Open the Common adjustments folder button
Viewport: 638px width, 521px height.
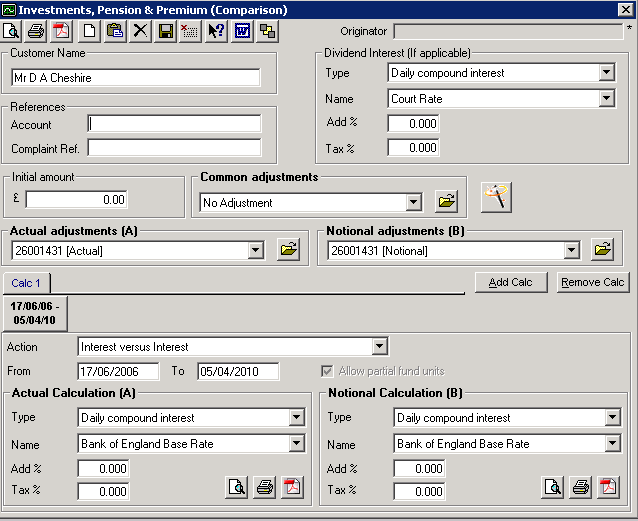(446, 201)
